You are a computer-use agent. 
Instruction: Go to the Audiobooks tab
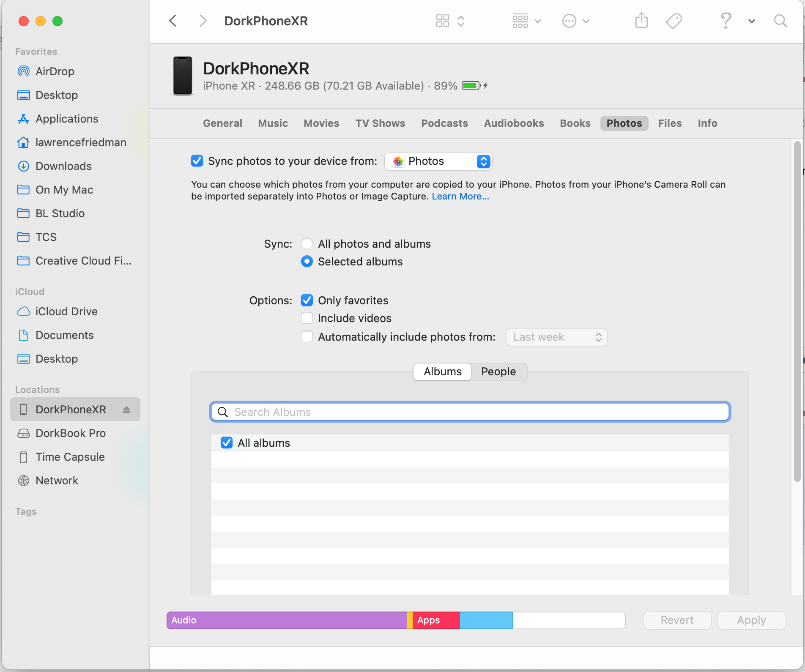click(514, 123)
